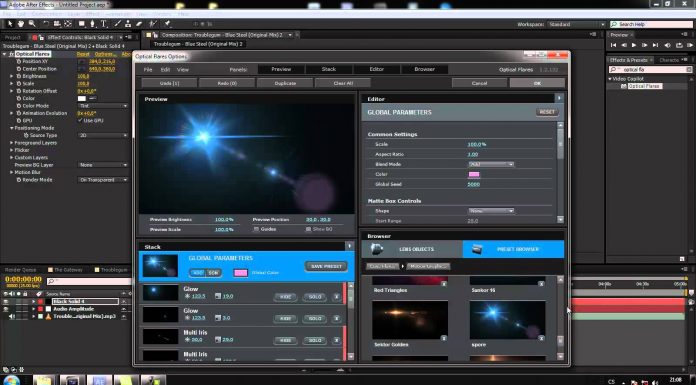This screenshot has width=696, height=385.
Task: Jump to first frame in Preview panel
Action: pyautogui.click(x=613, y=45)
